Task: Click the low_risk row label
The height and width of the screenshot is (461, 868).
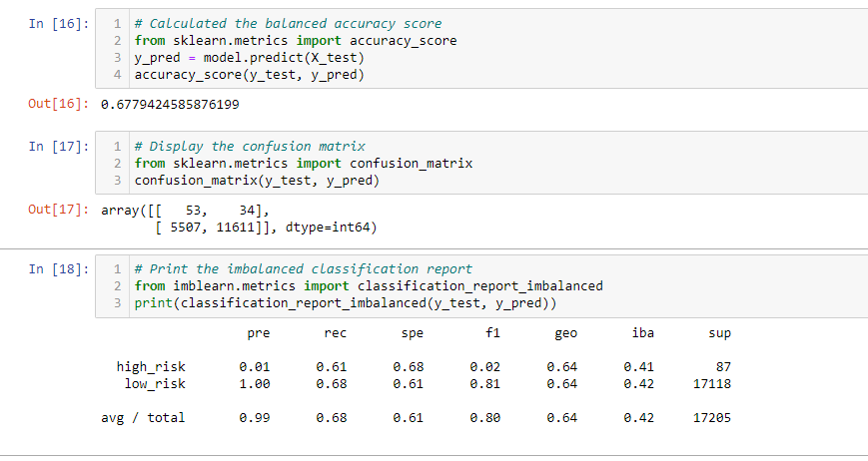Action: [155, 383]
